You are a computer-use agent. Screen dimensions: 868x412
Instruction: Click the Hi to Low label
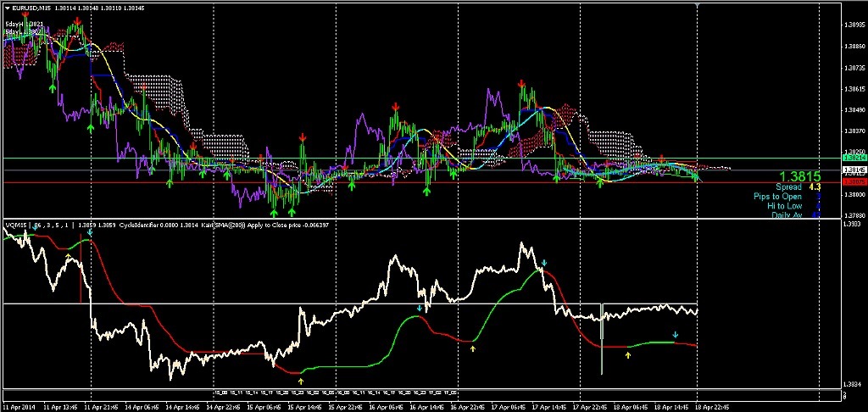coord(784,205)
